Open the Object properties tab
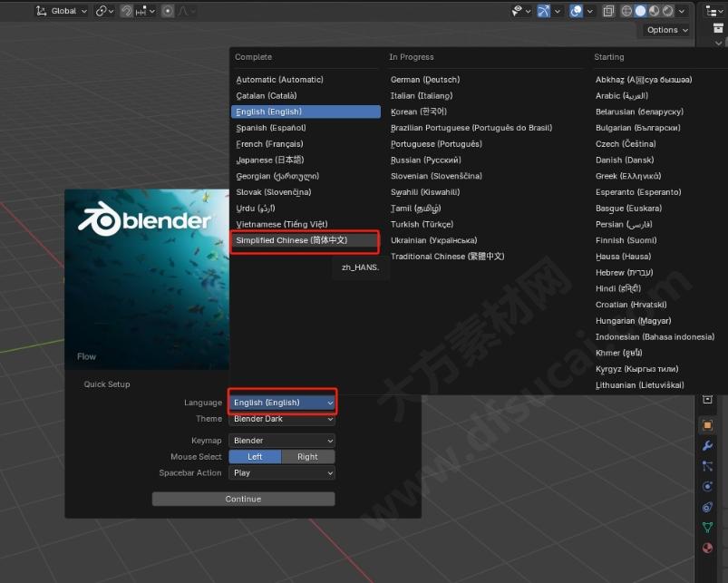Viewport: 728px width, 583px height. [x=707, y=425]
